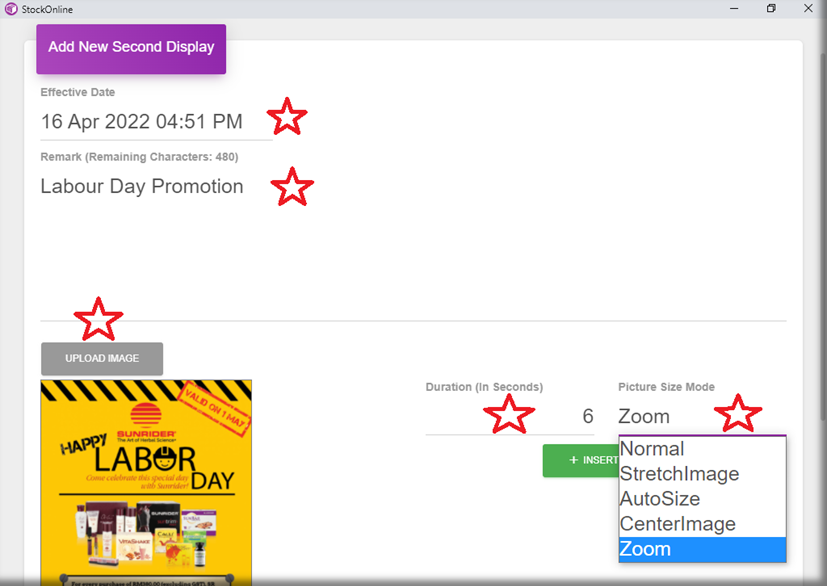Click the StockOnline app icon in title bar
This screenshot has height=586, width=827.
(11, 9)
